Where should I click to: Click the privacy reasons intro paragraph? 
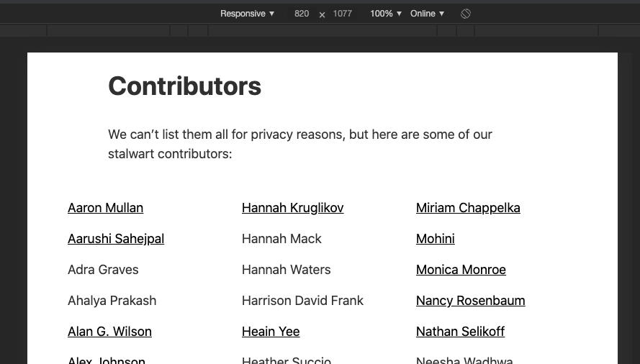[300, 144]
